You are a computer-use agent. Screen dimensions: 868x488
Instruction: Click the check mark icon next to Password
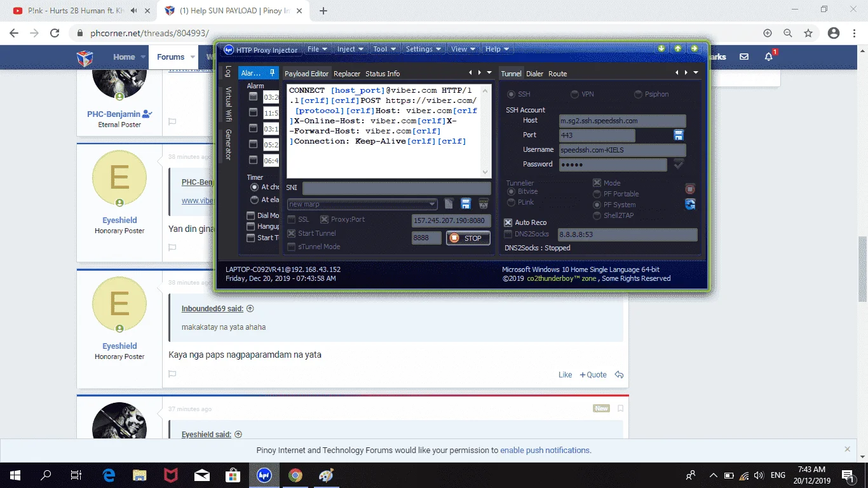(x=679, y=164)
